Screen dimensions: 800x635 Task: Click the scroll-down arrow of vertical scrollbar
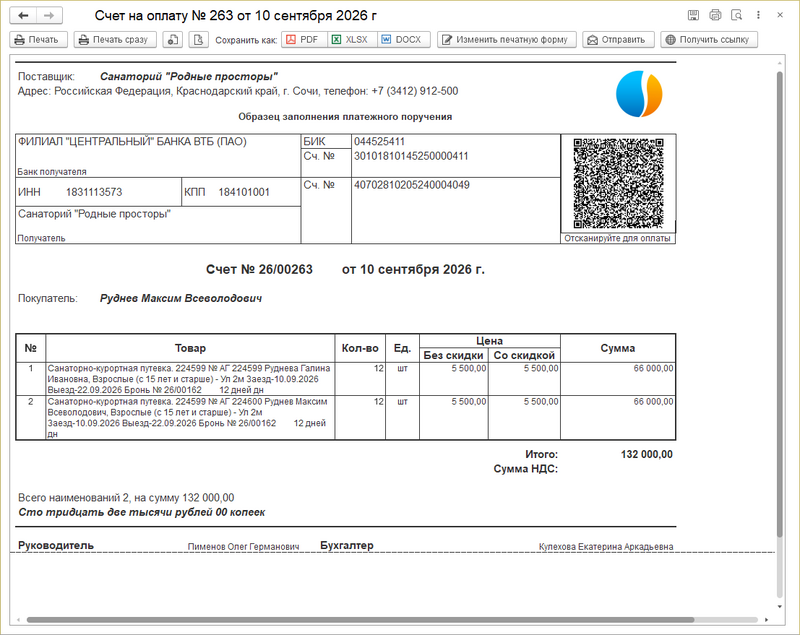tap(779, 606)
